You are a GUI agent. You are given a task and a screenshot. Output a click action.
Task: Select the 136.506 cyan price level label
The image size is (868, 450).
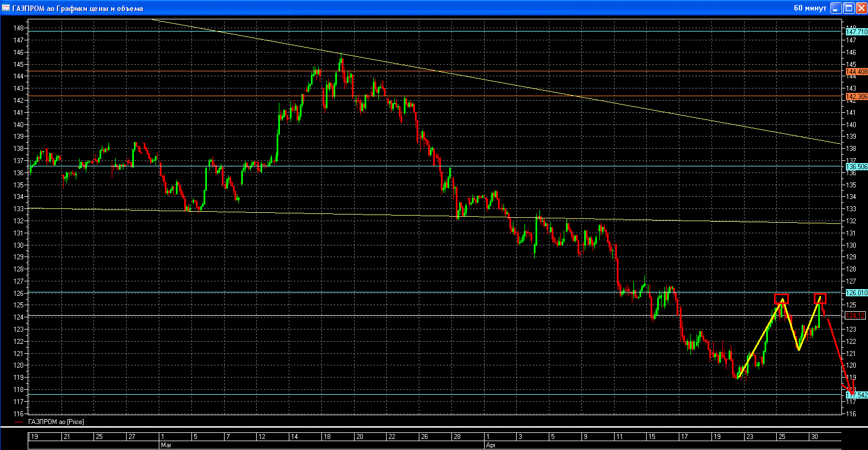[856, 166]
